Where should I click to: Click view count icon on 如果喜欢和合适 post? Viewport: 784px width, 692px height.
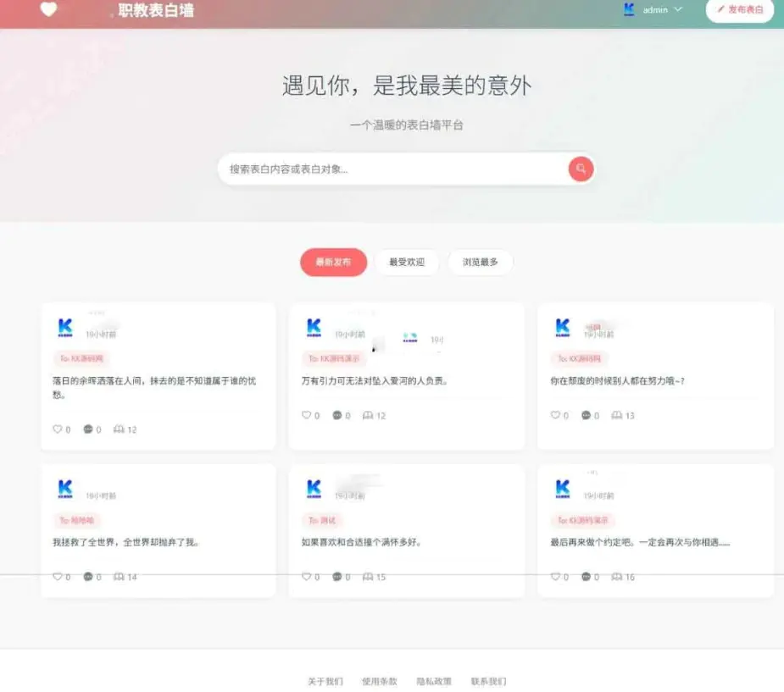click(x=368, y=577)
